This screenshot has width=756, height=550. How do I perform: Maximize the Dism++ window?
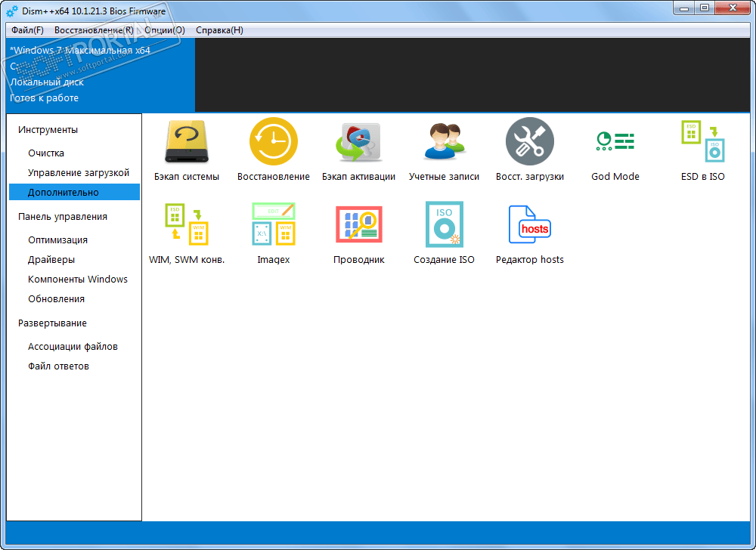tap(705, 8)
